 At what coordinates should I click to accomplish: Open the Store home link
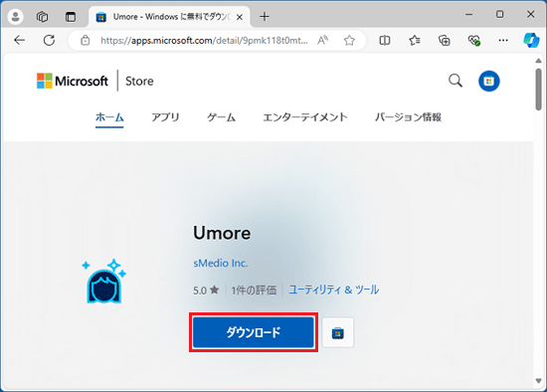point(139,81)
